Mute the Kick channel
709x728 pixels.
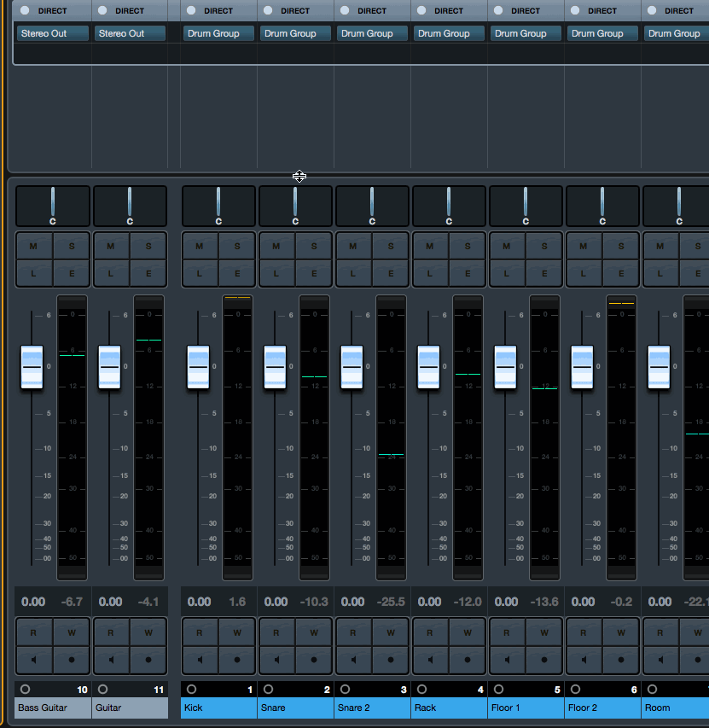point(200,247)
